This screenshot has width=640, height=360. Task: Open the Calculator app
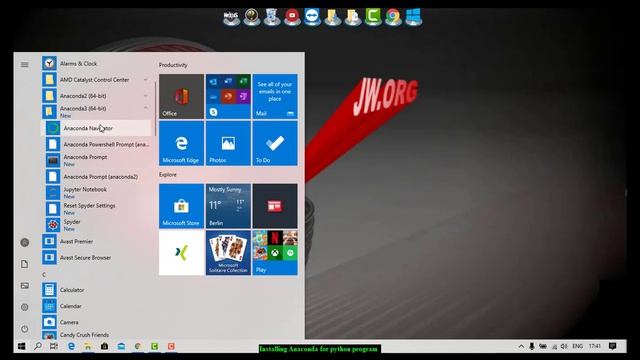[x=97, y=290]
